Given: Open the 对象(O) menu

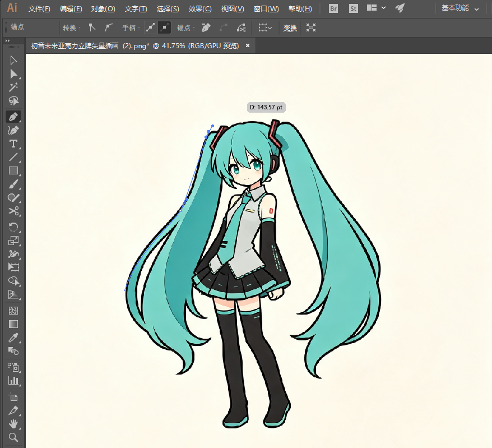Looking at the screenshot, I should point(103,9).
